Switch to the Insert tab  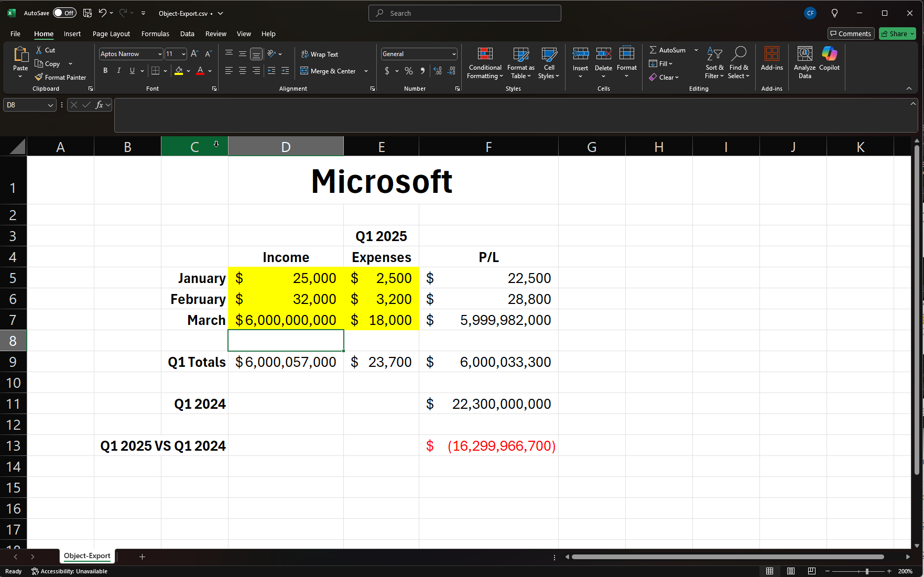pyautogui.click(x=72, y=34)
